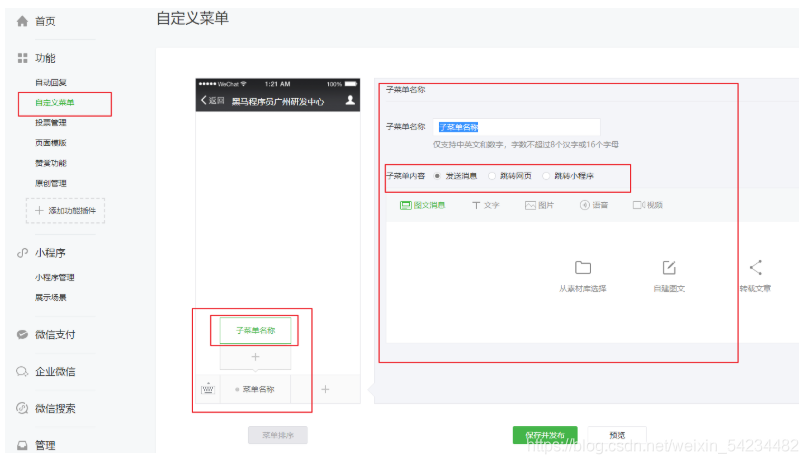This screenshot has height=464, width=808.
Task: Click the chat icon beside 企业微信
Action: [x=22, y=371]
